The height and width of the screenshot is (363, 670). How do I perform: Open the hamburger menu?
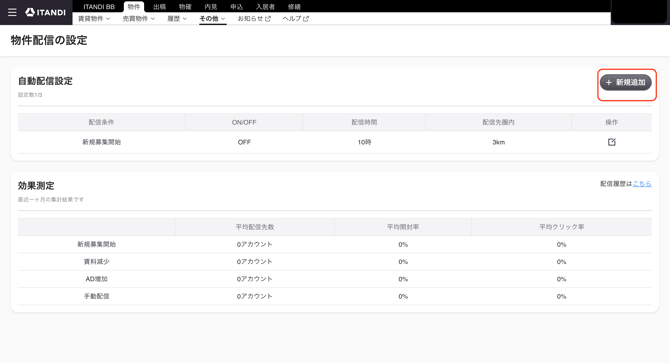click(x=12, y=12)
